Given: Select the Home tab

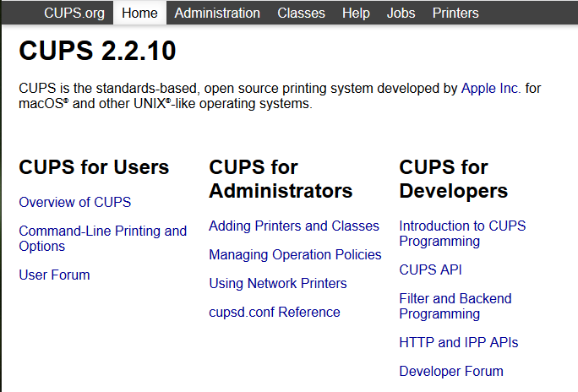Looking at the screenshot, I should (139, 13).
